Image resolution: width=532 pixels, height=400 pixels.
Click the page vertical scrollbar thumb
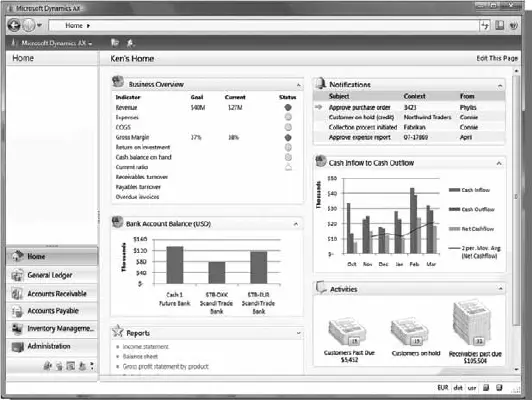point(516,200)
